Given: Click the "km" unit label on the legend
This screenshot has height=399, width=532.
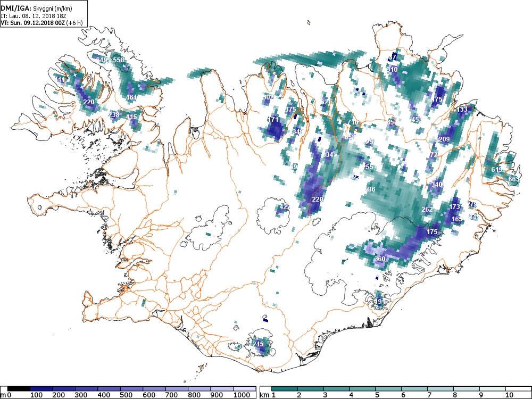Looking at the screenshot, I should (264, 395).
